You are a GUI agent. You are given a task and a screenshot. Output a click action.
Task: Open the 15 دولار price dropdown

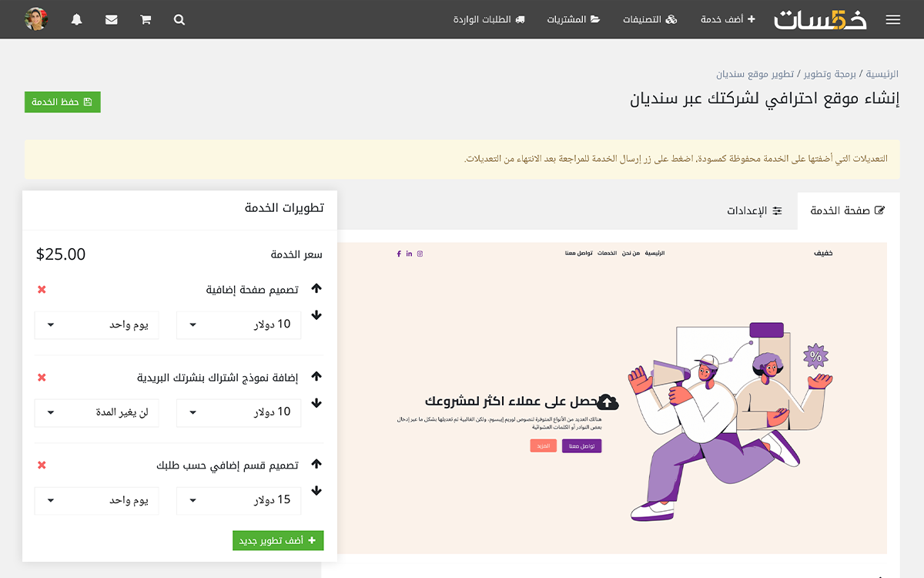(239, 500)
